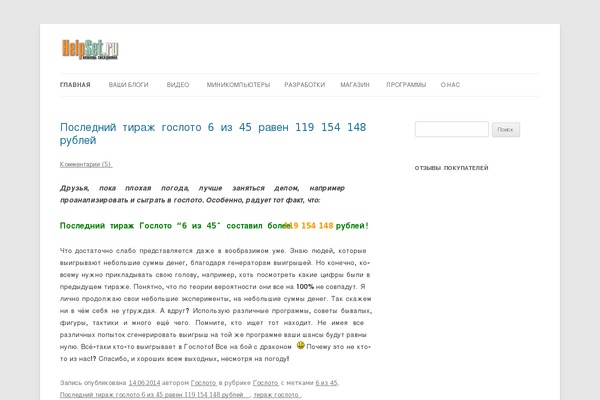
Task: Go to the ВИДЕО section
Action: pos(178,85)
